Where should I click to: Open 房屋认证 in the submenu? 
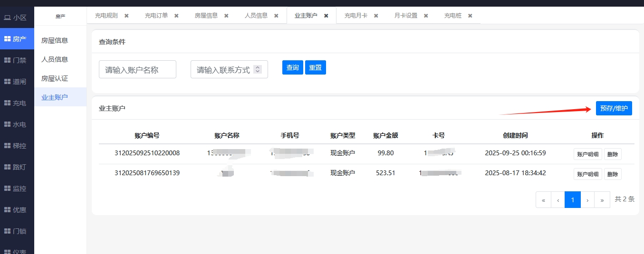click(x=55, y=78)
